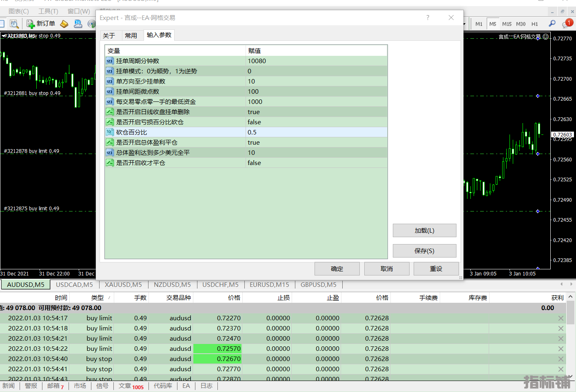Click the 保存(S) button
This screenshot has height=392, width=576.
click(424, 251)
